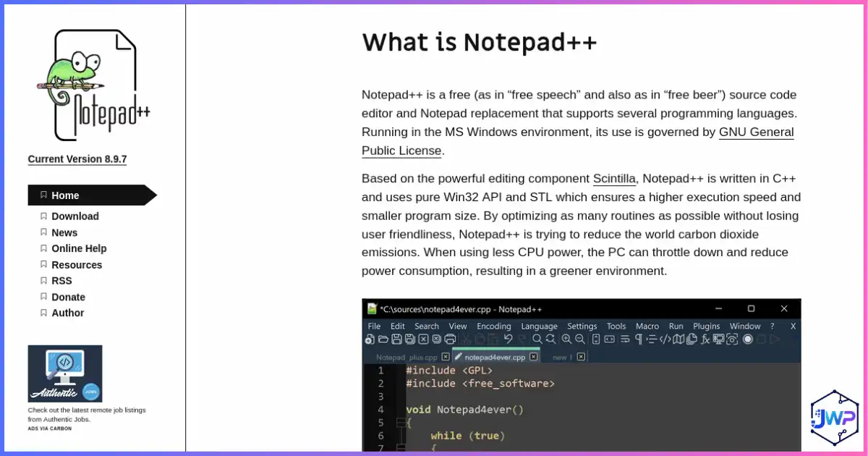The width and height of the screenshot is (868, 456).
Task: Switch to the new 1 tab
Action: (561, 357)
